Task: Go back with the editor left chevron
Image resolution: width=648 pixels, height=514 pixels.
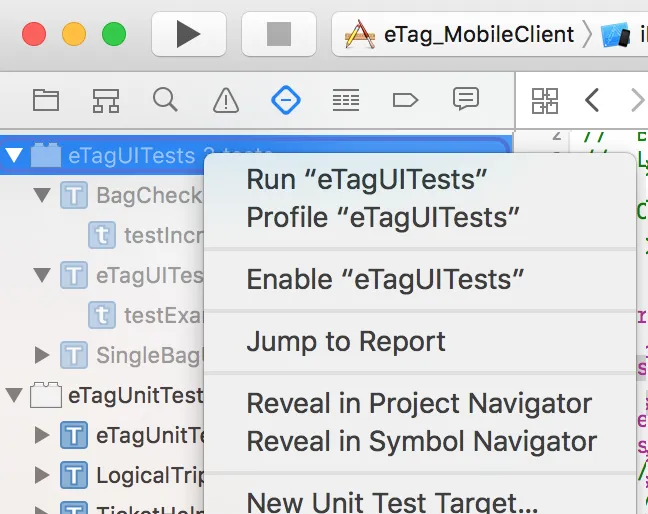Action: [x=592, y=100]
